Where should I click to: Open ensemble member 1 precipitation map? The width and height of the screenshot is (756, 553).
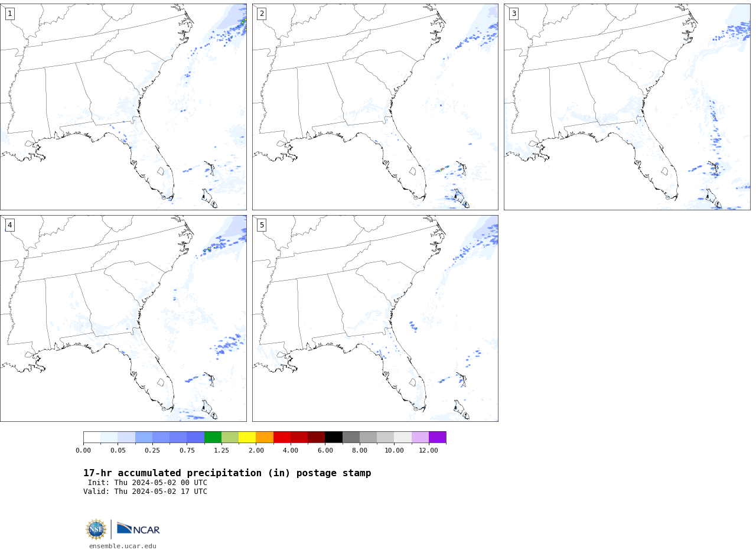[123, 107]
